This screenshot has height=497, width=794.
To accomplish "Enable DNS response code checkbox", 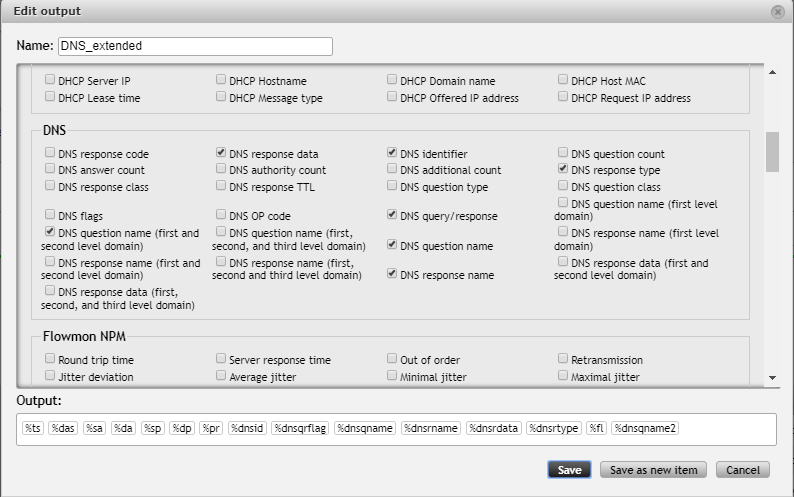I will coord(50,154).
